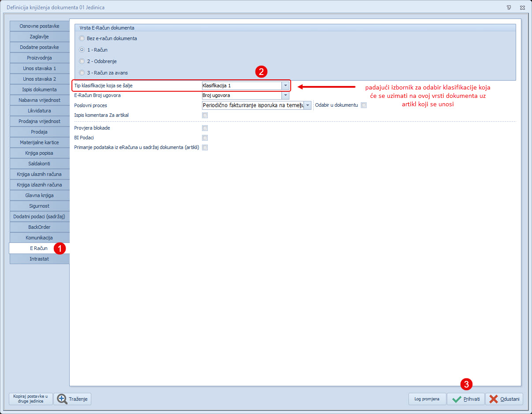This screenshot has height=414, width=532.
Task: Check the 'BI Podaci' checkbox
Action: coord(205,138)
